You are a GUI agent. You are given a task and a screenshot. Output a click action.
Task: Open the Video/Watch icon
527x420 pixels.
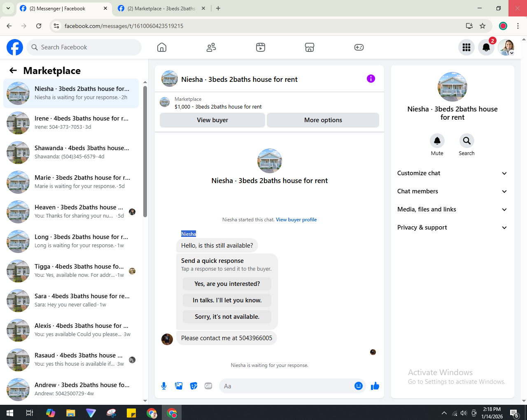point(261,47)
